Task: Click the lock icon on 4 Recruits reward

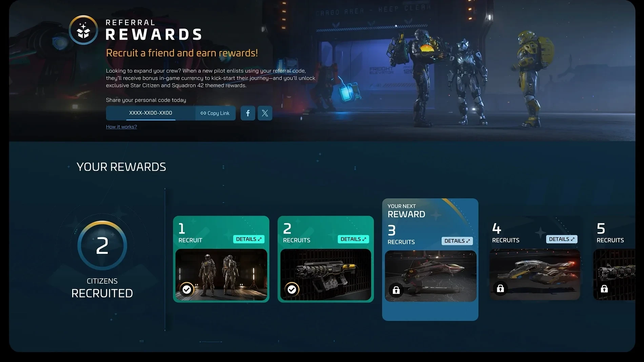Action: (500, 288)
